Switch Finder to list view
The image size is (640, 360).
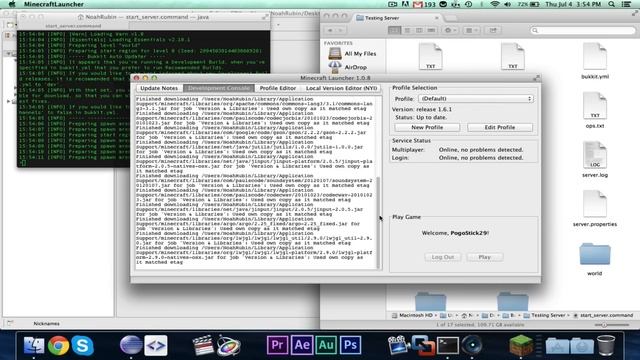(407, 30)
